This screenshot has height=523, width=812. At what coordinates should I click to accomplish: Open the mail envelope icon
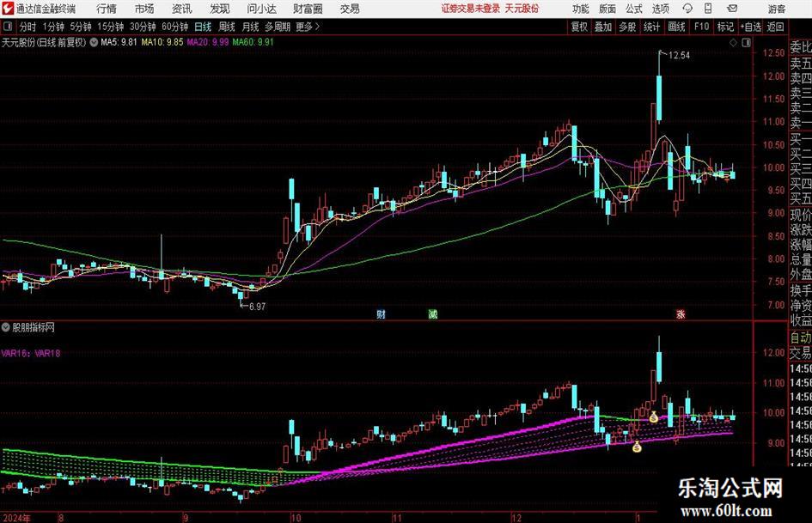(732, 9)
